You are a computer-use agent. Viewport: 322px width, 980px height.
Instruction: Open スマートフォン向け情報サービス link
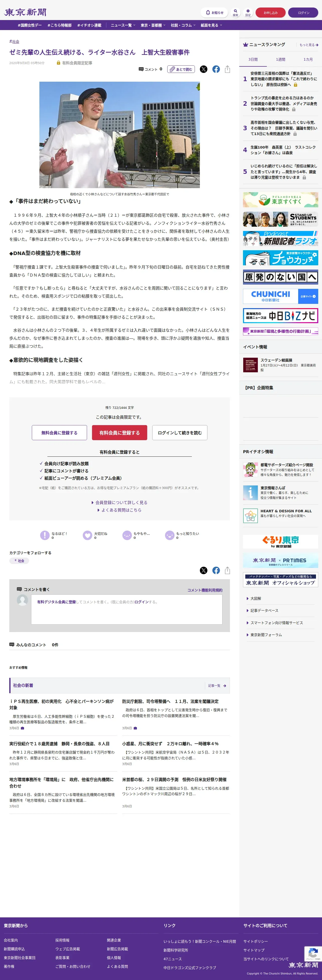(277, 623)
